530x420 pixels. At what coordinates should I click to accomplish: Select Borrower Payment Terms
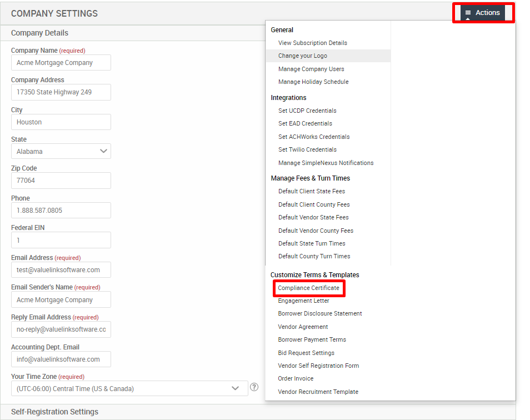312,339
